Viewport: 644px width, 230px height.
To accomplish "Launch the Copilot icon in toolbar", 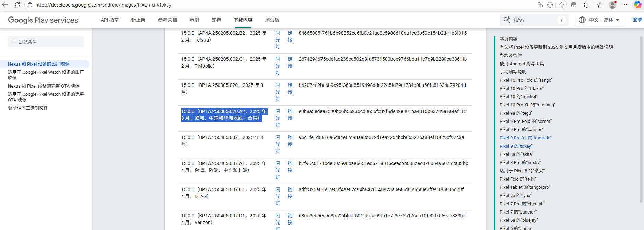I will (x=637, y=5).
